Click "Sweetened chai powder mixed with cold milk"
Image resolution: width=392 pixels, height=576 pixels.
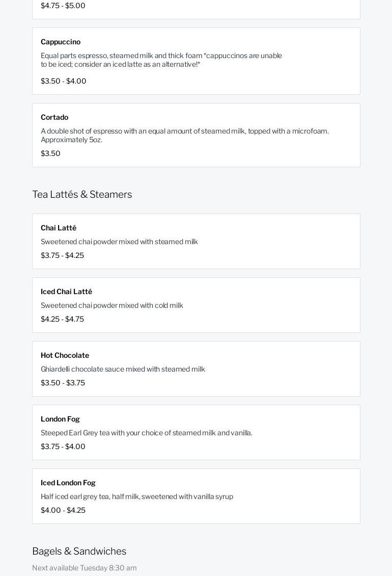[111, 305]
